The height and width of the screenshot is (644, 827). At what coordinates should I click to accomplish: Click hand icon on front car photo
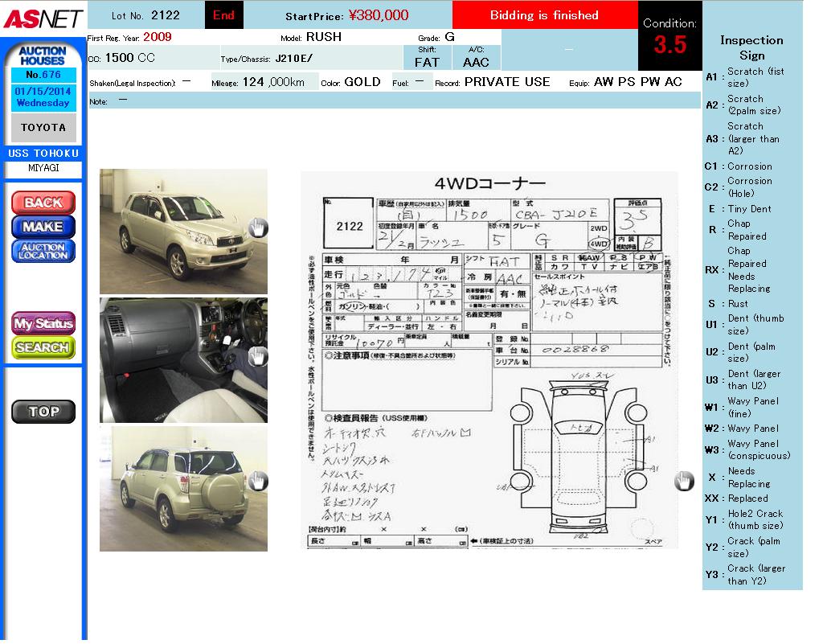pos(257,228)
